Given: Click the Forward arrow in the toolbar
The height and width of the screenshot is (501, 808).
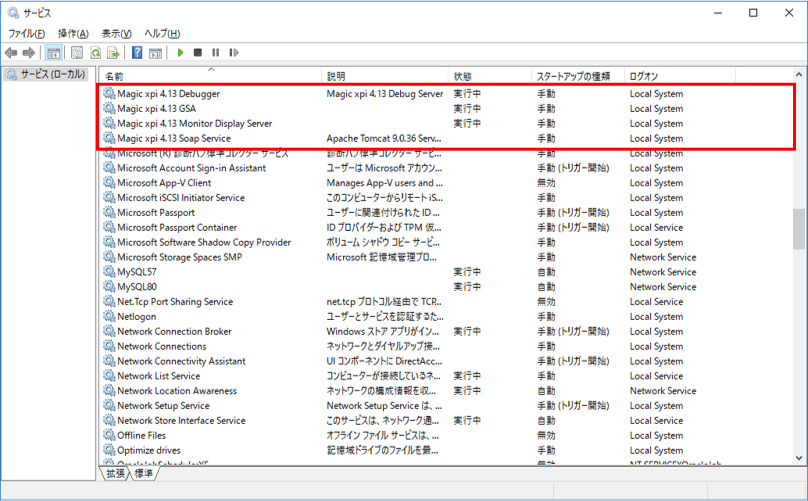Looking at the screenshot, I should coord(29,53).
